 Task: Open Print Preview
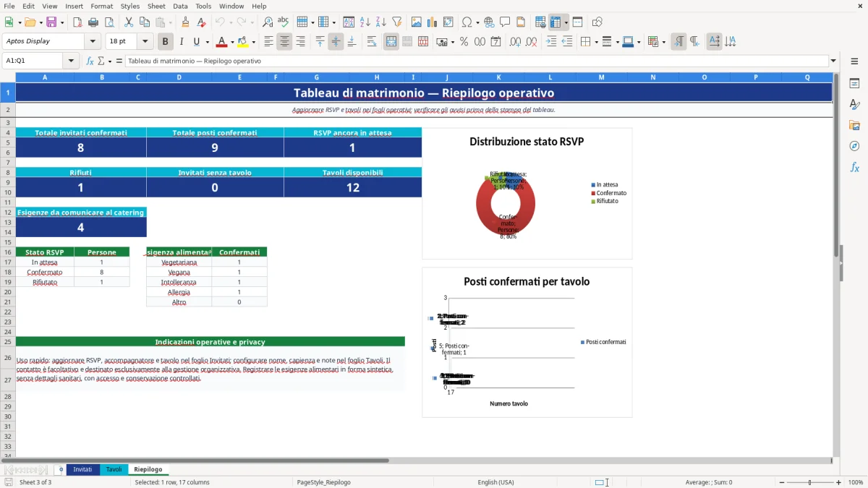coord(109,22)
